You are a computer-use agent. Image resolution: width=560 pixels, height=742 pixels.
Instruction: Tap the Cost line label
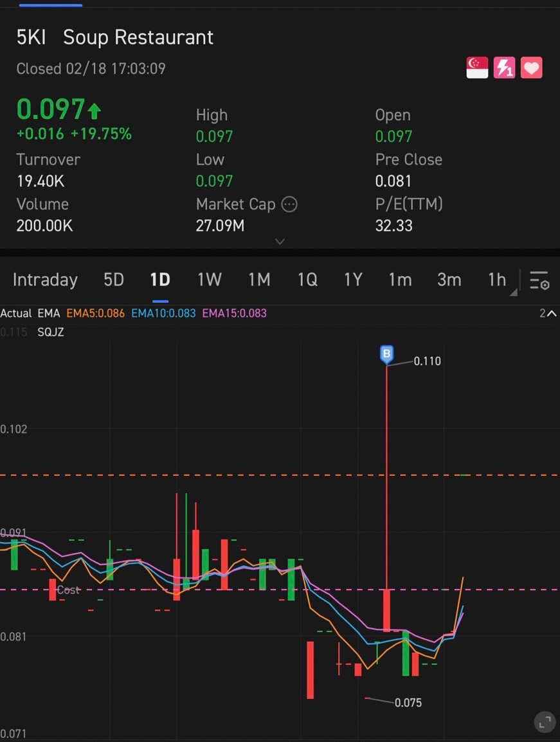[x=69, y=590]
